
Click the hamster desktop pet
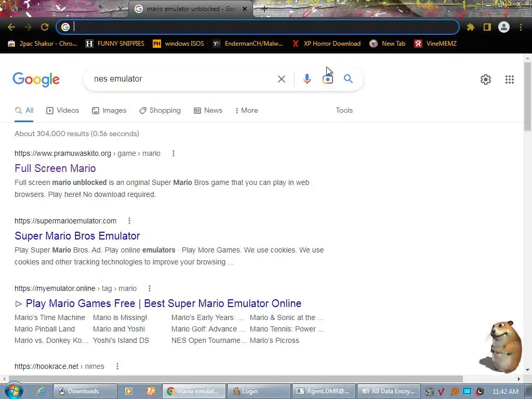point(503,347)
